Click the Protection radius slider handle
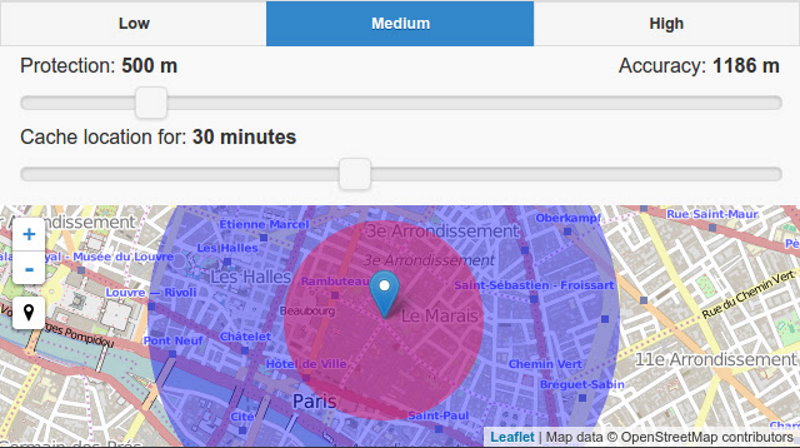The width and height of the screenshot is (800, 448). 151,103
